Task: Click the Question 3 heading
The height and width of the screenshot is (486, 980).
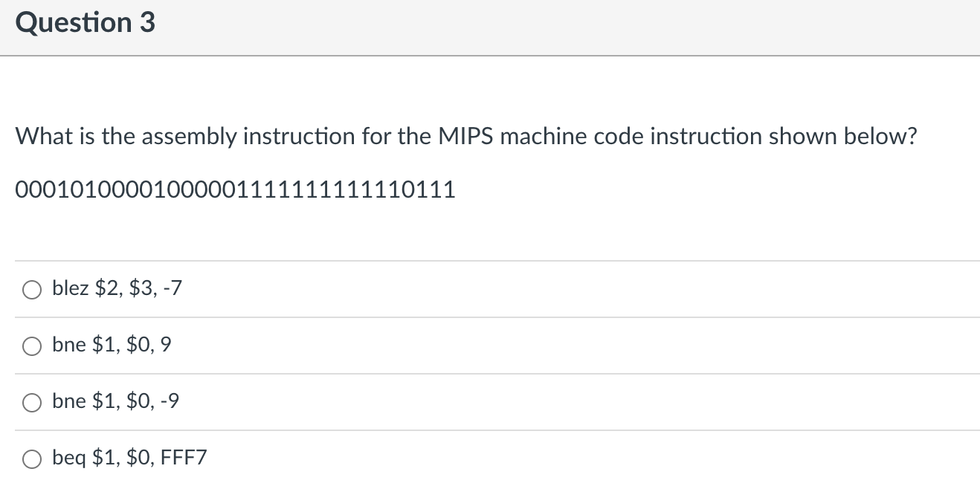Action: 86,23
